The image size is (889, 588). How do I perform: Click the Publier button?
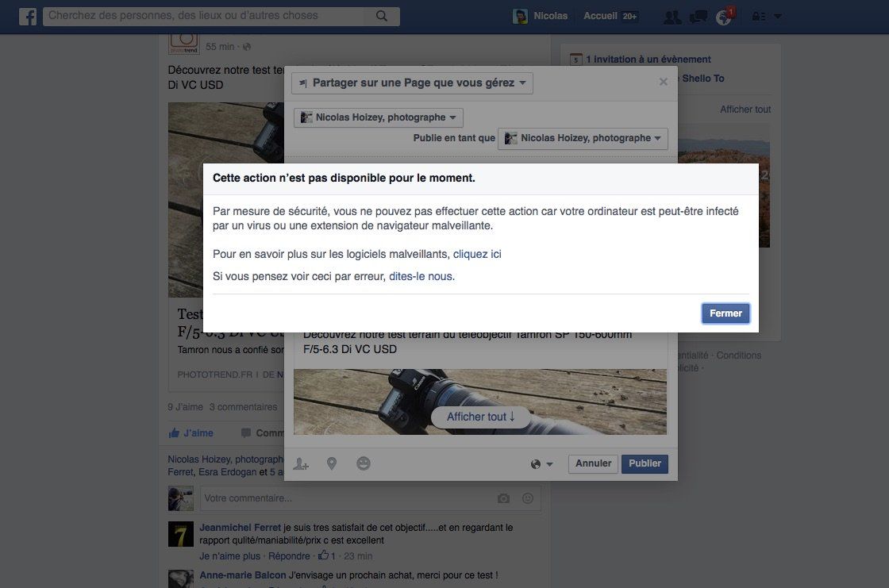(x=645, y=463)
